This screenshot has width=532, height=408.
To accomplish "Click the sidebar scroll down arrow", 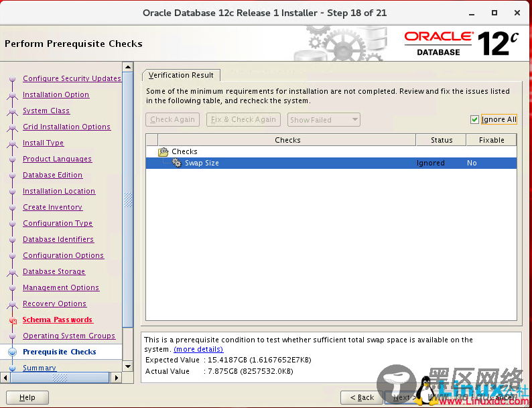I will tap(127, 366).
